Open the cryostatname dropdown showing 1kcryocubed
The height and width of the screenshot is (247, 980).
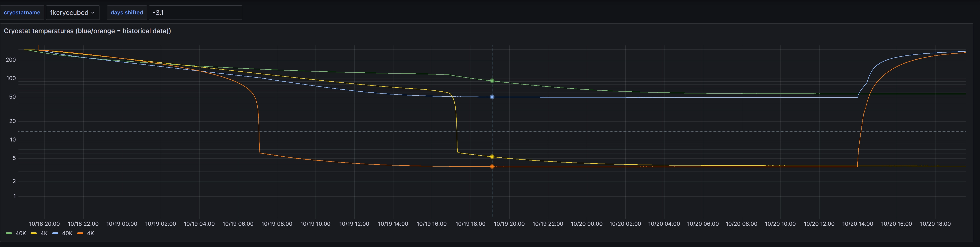click(73, 13)
